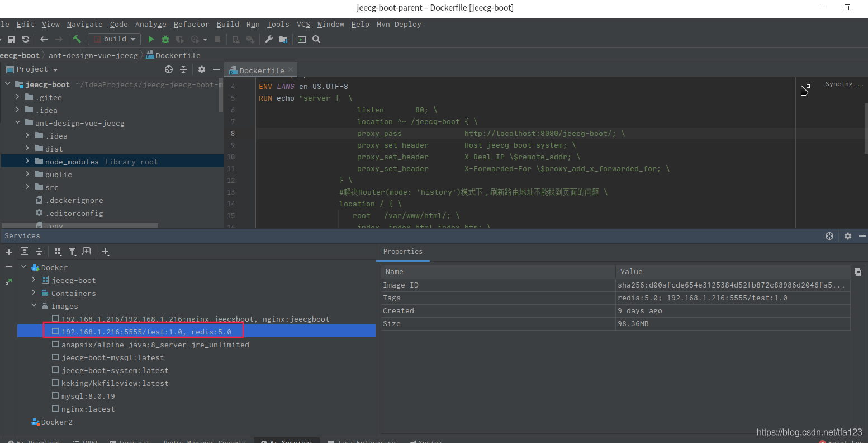Select the Docker2 connection node
Viewport: 868px width, 443px height.
[56, 422]
